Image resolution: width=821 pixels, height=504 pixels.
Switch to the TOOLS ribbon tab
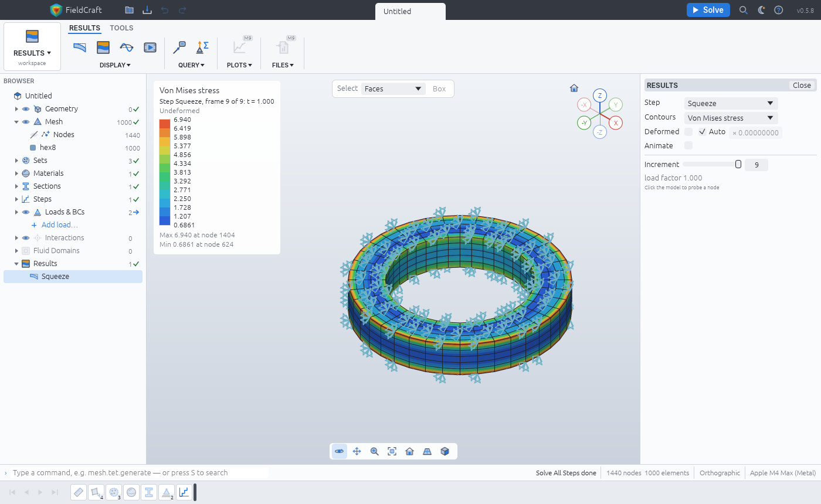pos(121,28)
